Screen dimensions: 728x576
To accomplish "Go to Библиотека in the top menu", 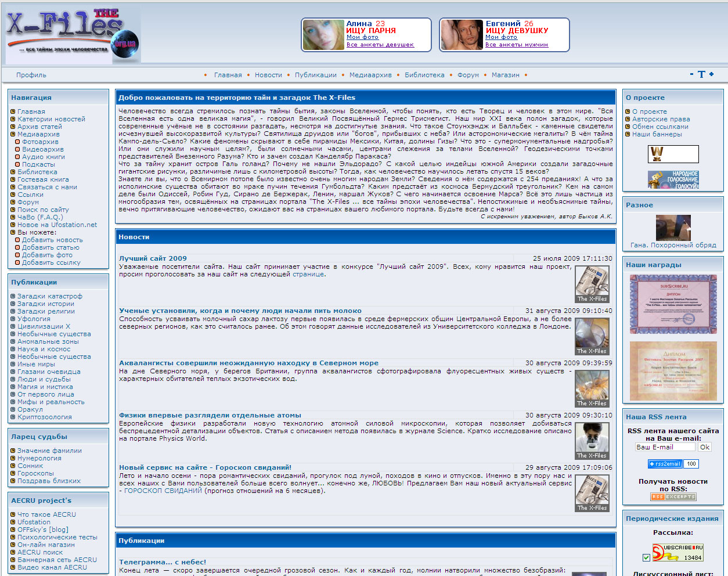I will 424,75.
